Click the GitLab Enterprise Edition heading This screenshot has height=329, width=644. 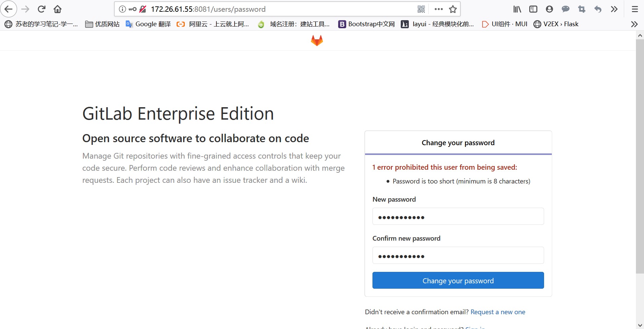click(x=178, y=114)
